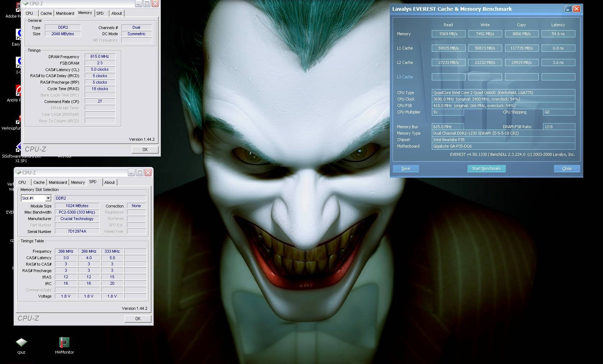Viewport: 603px width, 364px height.
Task: Click Start Benchmark in EVEREST
Action: (486, 168)
